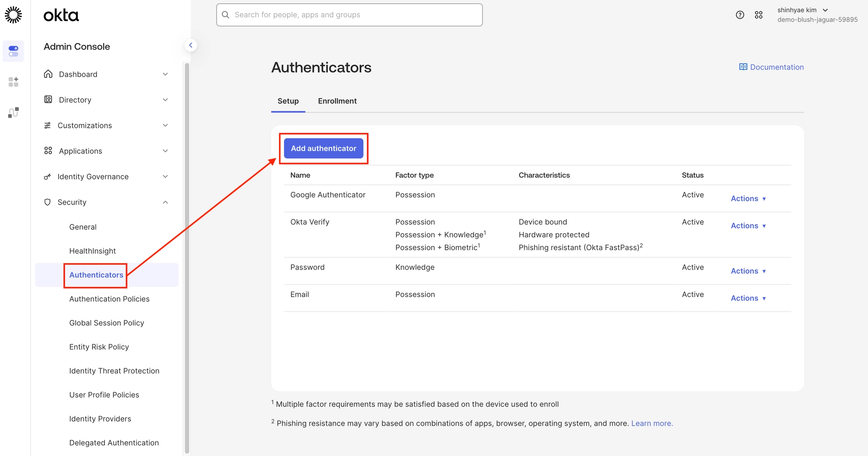
Task: Expand the Applications menu section
Action: (165, 151)
